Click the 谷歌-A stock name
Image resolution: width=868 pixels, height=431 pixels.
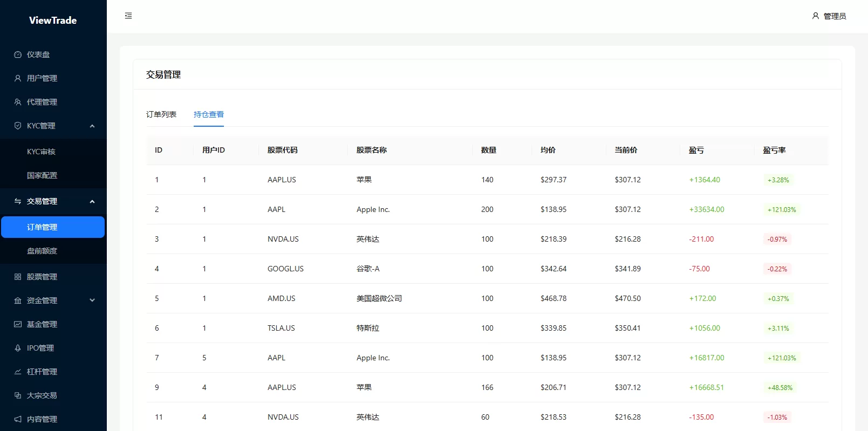point(368,269)
